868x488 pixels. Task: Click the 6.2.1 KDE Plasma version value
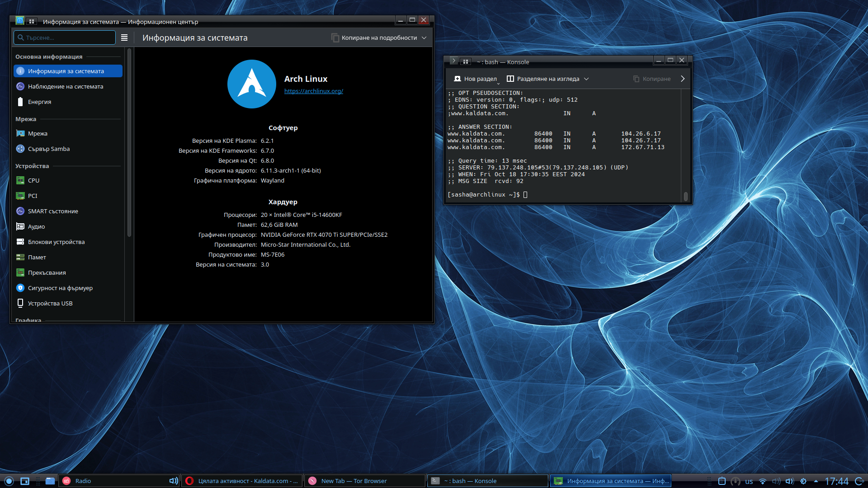(267, 141)
